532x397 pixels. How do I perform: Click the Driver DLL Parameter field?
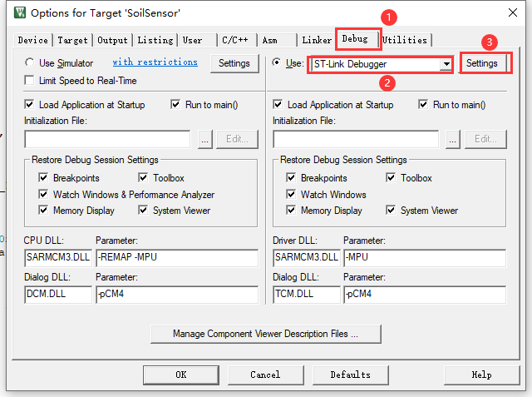424,257
